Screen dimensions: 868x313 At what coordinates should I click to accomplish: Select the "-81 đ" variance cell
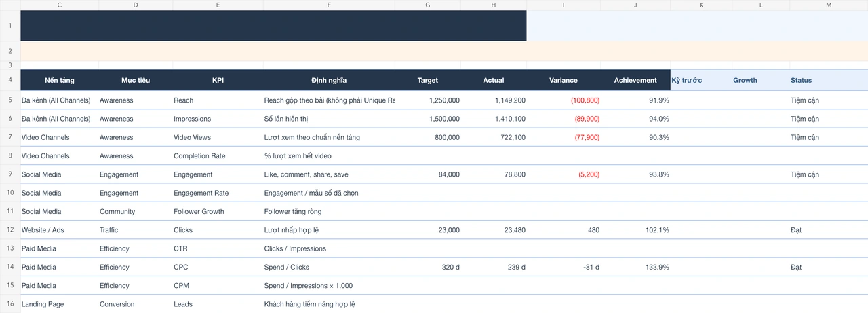(564, 268)
